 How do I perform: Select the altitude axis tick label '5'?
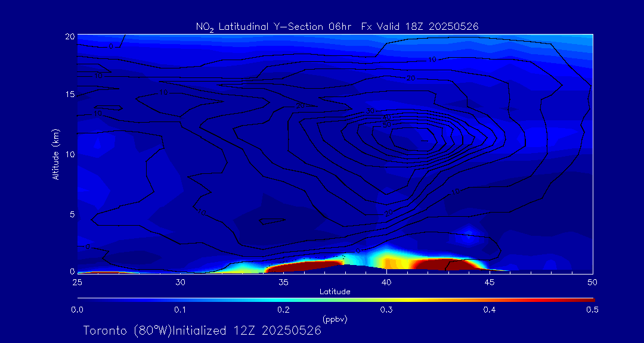72,214
